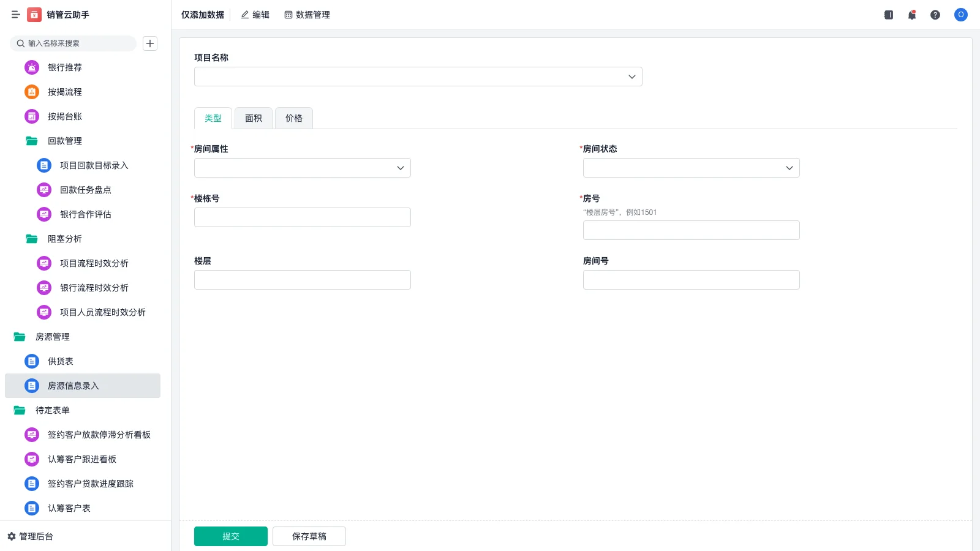This screenshot has width=980, height=551.
Task: Click the user avatar icon
Action: tap(960, 15)
